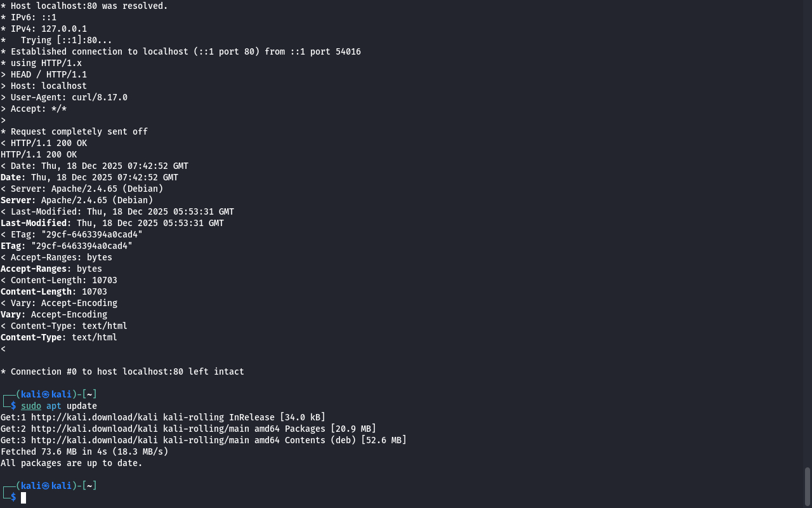Click the bold "Last-Modified" header label

[36, 223]
